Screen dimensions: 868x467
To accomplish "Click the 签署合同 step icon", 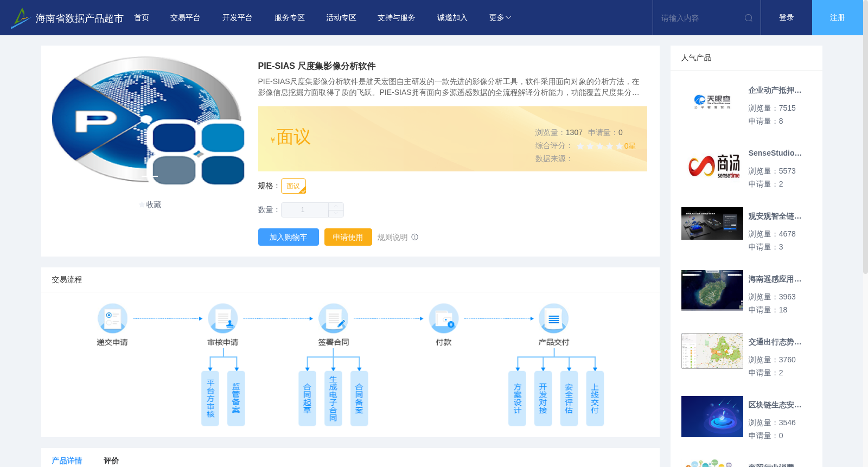I will pos(333,318).
